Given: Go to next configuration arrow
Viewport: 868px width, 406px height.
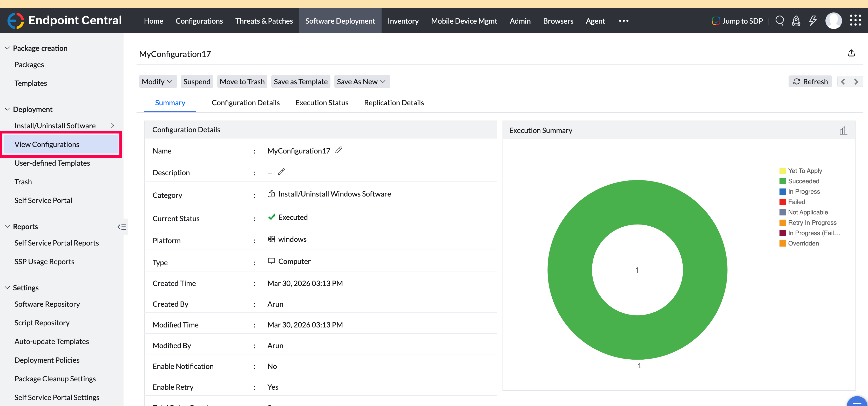Looking at the screenshot, I should pos(856,81).
